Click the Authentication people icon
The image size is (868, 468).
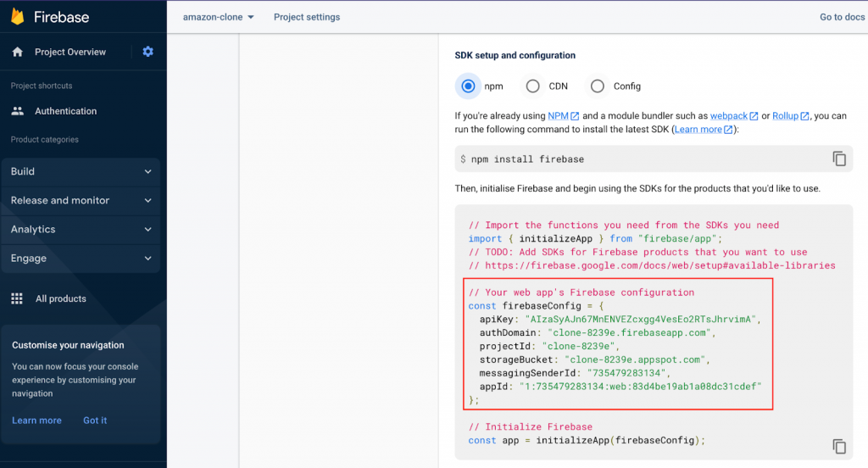(18, 111)
